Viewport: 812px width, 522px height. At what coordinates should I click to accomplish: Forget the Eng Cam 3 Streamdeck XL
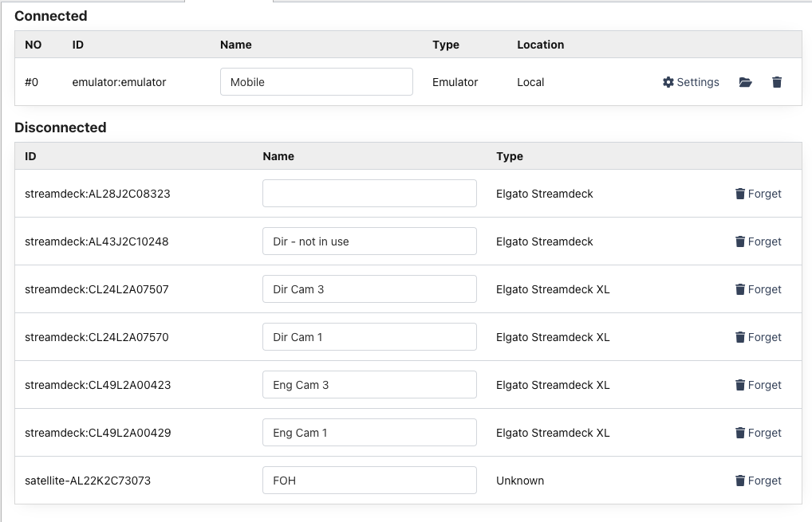point(758,385)
